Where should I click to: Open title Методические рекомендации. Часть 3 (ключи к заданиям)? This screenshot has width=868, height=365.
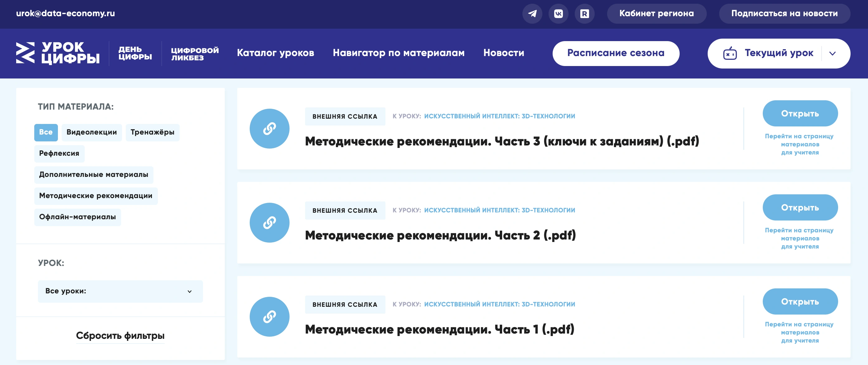pyautogui.click(x=502, y=141)
